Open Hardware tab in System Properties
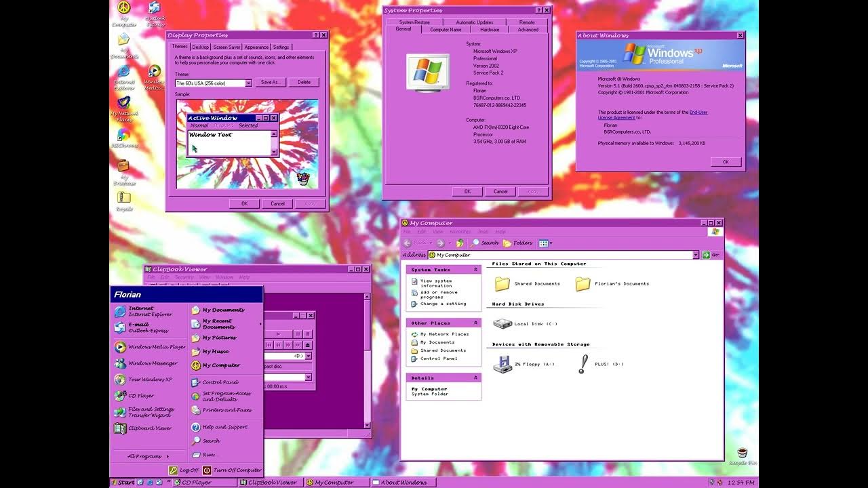 click(x=490, y=30)
